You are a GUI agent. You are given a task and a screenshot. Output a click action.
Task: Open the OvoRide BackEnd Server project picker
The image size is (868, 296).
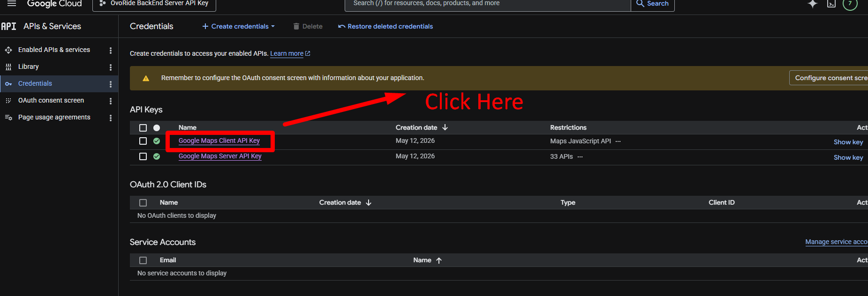coord(154,4)
